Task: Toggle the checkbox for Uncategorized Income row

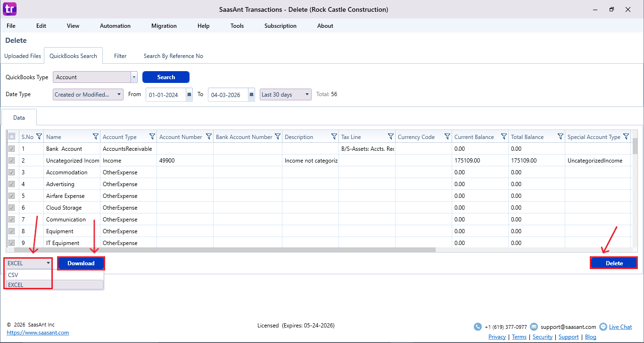Action: tap(12, 161)
